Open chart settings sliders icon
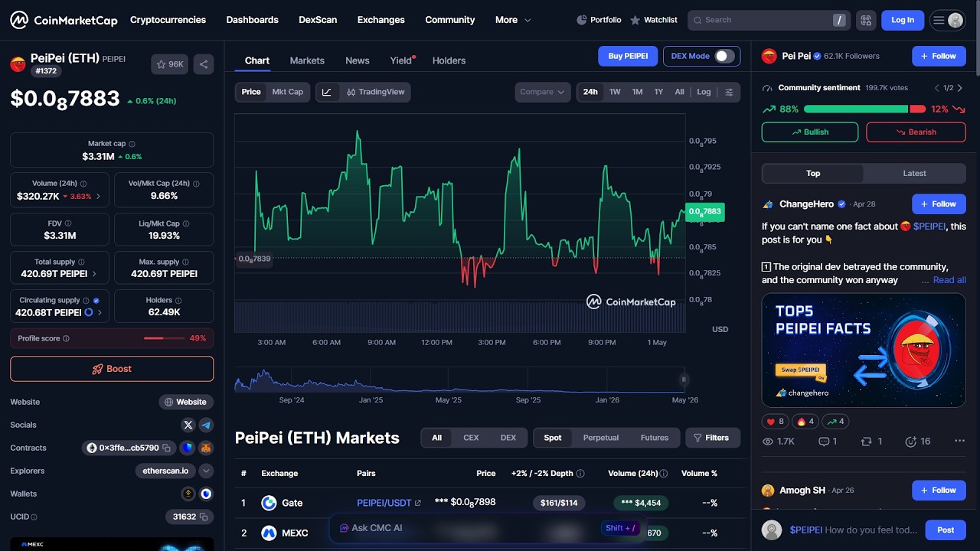The width and height of the screenshot is (980, 551). [x=729, y=92]
